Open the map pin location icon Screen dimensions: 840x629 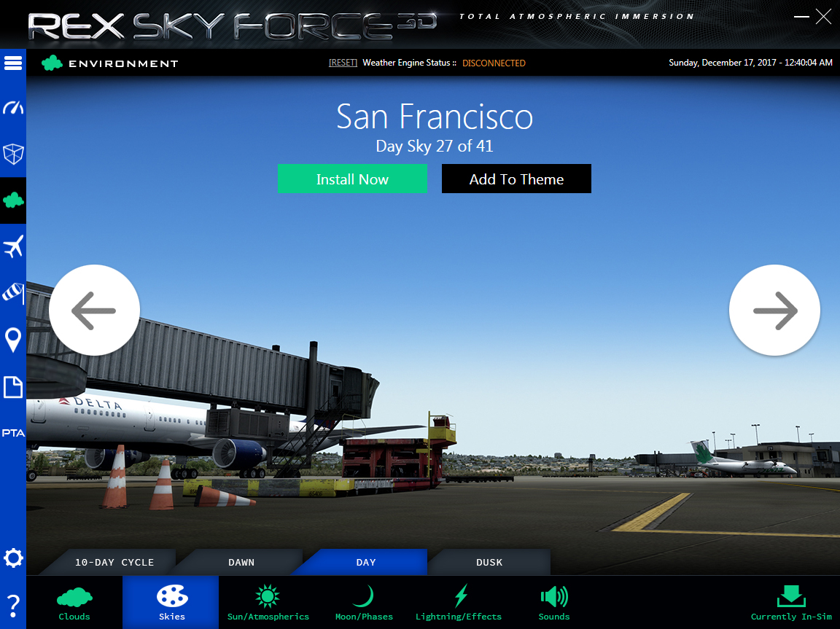pos(13,340)
